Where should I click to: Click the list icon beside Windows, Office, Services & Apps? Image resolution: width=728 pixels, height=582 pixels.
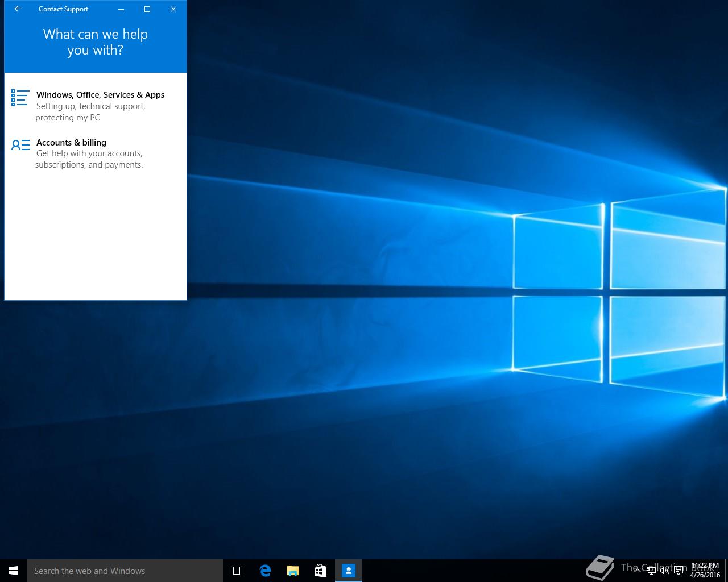coord(20,98)
